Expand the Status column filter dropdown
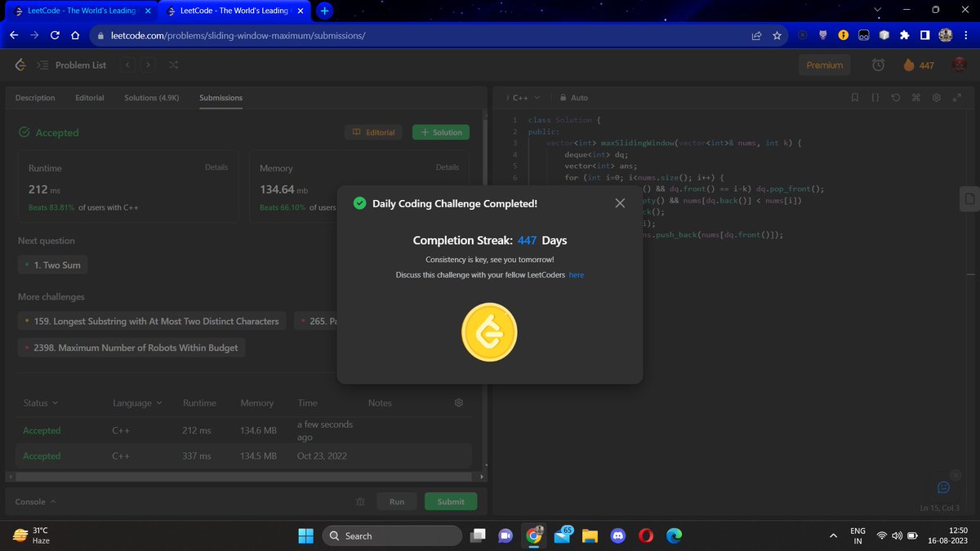 [41, 403]
